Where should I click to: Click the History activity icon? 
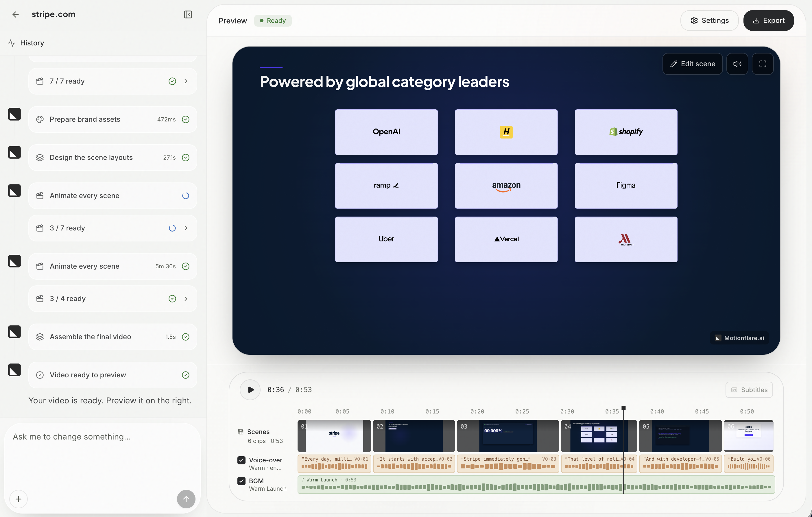pyautogui.click(x=12, y=43)
